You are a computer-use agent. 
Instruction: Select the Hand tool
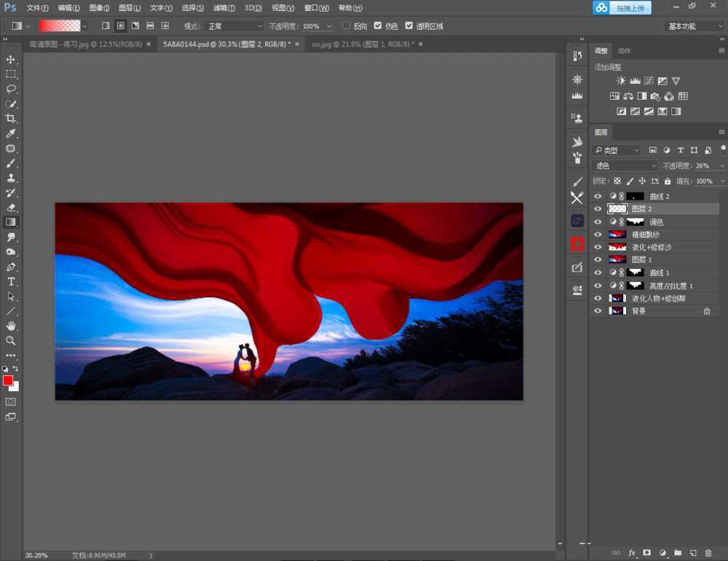coord(11,326)
